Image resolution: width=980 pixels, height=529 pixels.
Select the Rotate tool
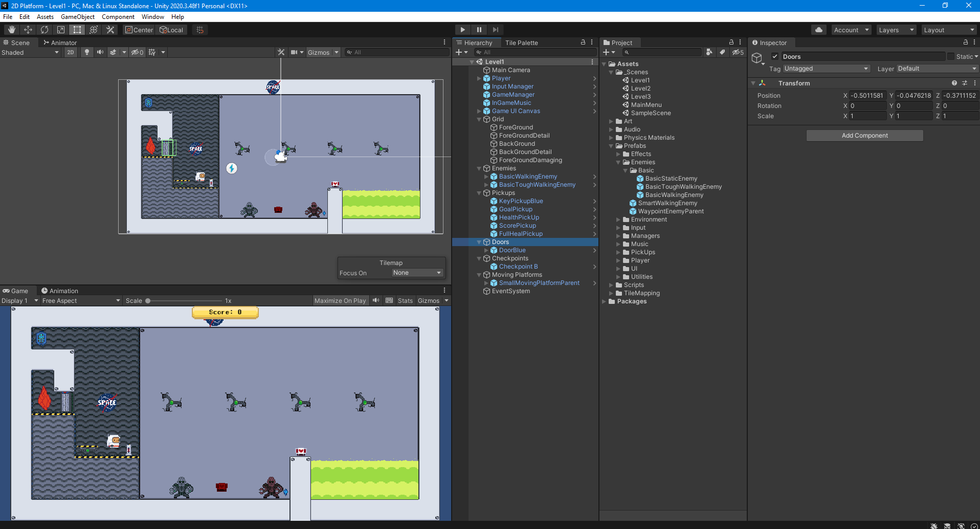44,30
